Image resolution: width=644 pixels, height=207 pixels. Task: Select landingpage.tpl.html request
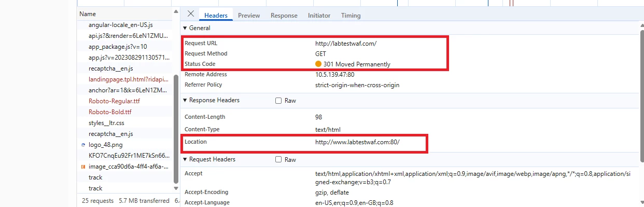(124, 79)
